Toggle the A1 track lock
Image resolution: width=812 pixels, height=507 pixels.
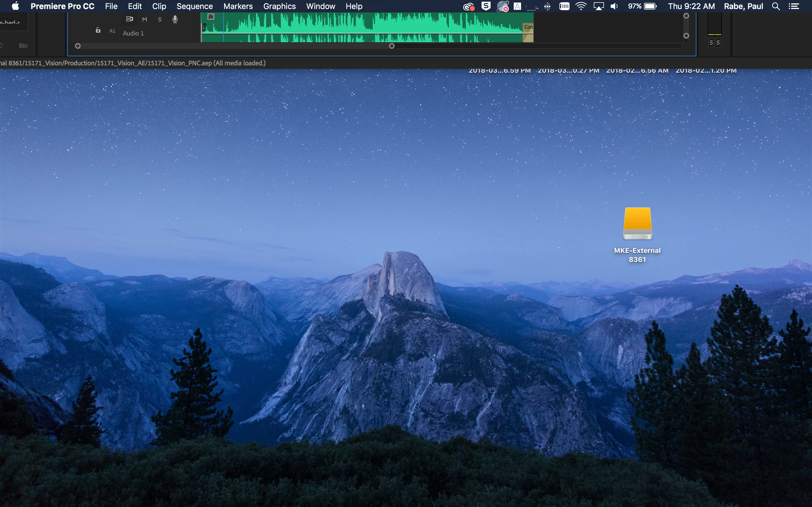click(98, 30)
